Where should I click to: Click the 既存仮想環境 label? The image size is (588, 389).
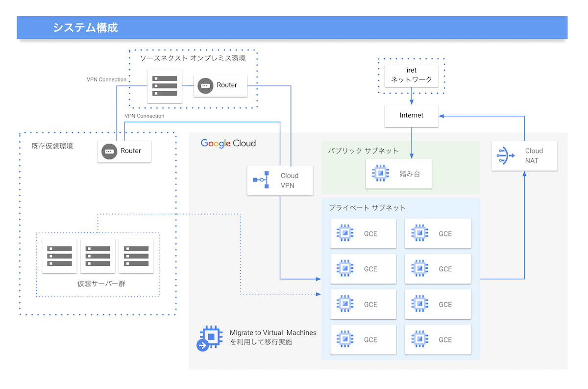point(52,146)
